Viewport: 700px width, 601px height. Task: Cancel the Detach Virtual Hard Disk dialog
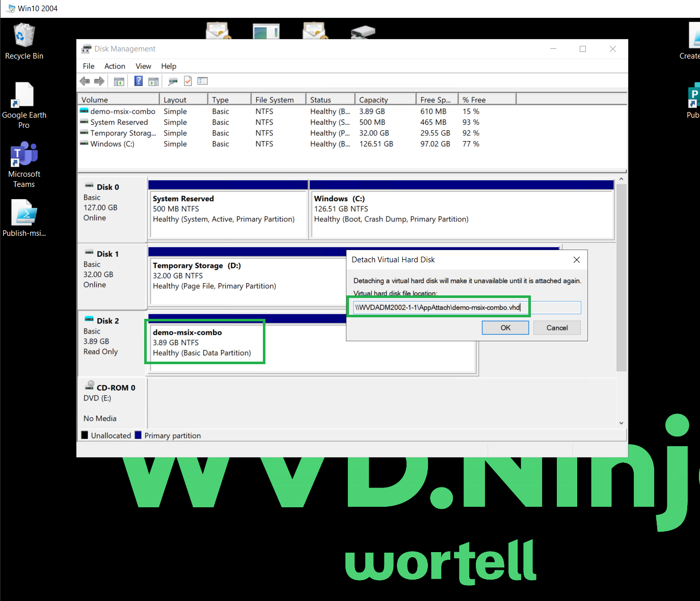[x=557, y=327]
